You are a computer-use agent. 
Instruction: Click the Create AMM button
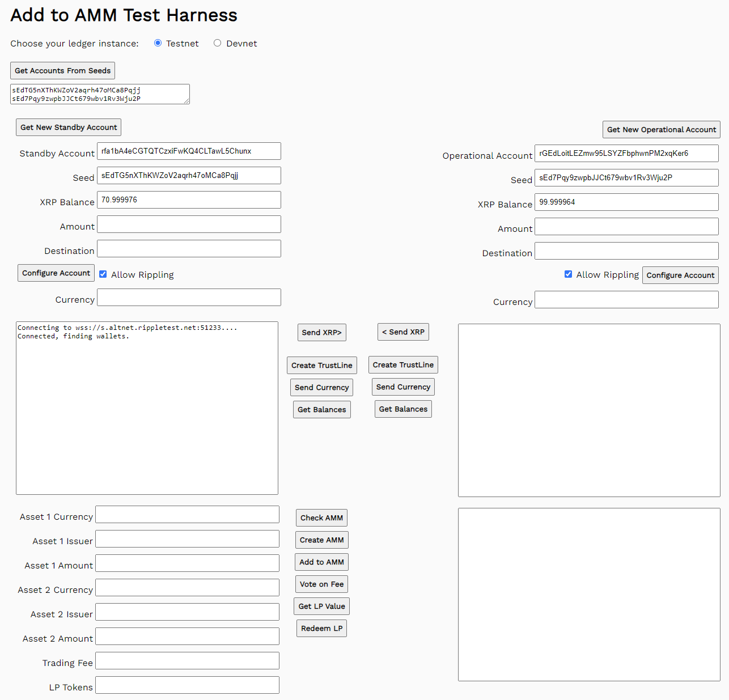321,540
